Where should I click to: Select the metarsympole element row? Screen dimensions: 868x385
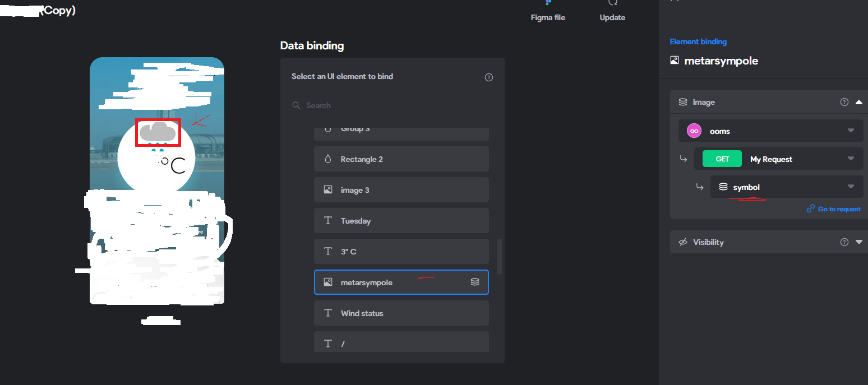pos(401,282)
